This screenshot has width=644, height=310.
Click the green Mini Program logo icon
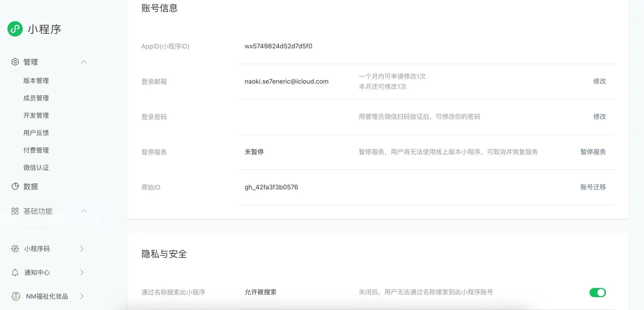[15, 29]
